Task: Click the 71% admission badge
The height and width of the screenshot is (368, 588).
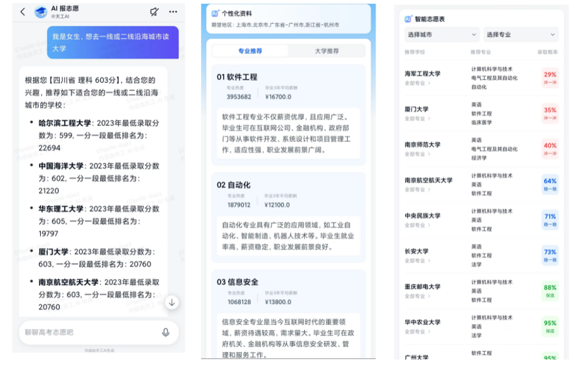Action: click(x=550, y=220)
